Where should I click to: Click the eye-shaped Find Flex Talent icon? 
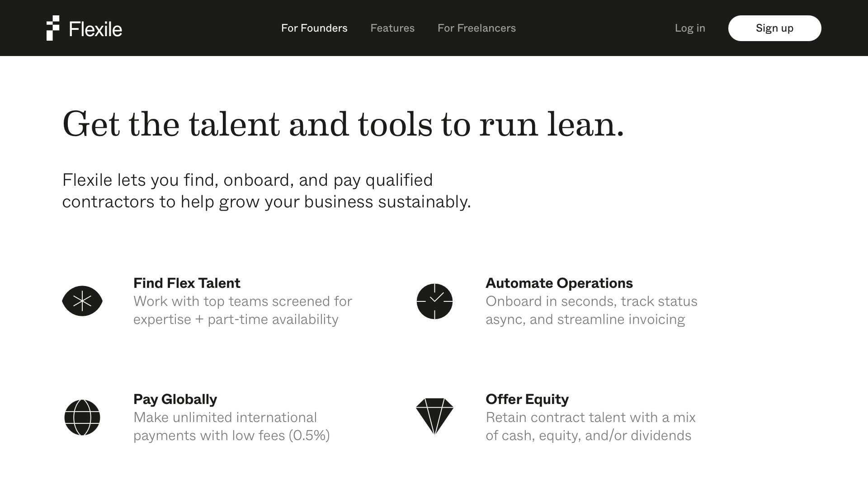point(82,301)
